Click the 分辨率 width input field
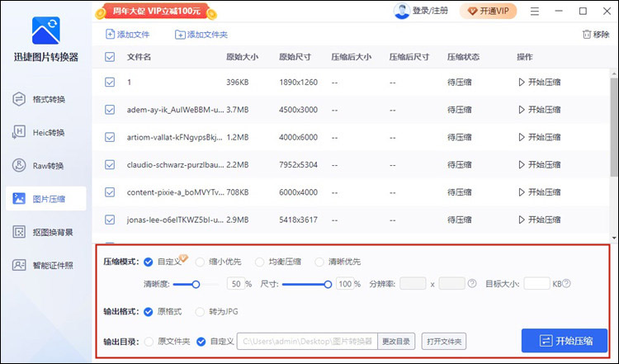This screenshot has height=364, width=619. pyautogui.click(x=413, y=284)
